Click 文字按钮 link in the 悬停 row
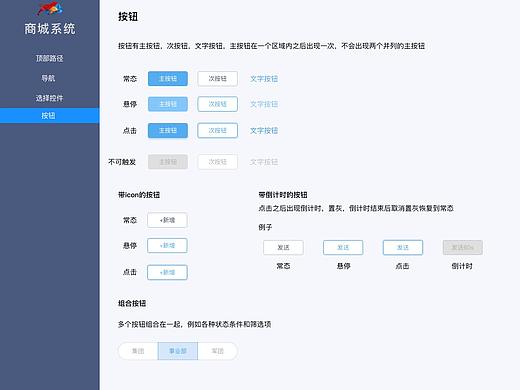Viewport: 520px width, 390px height. coord(264,104)
